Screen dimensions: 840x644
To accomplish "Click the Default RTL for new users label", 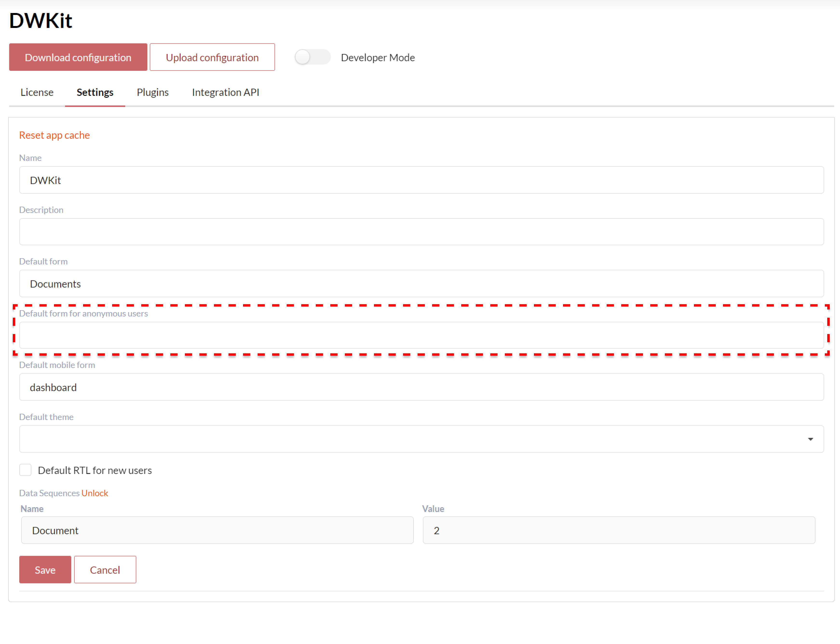I will pyautogui.click(x=95, y=470).
